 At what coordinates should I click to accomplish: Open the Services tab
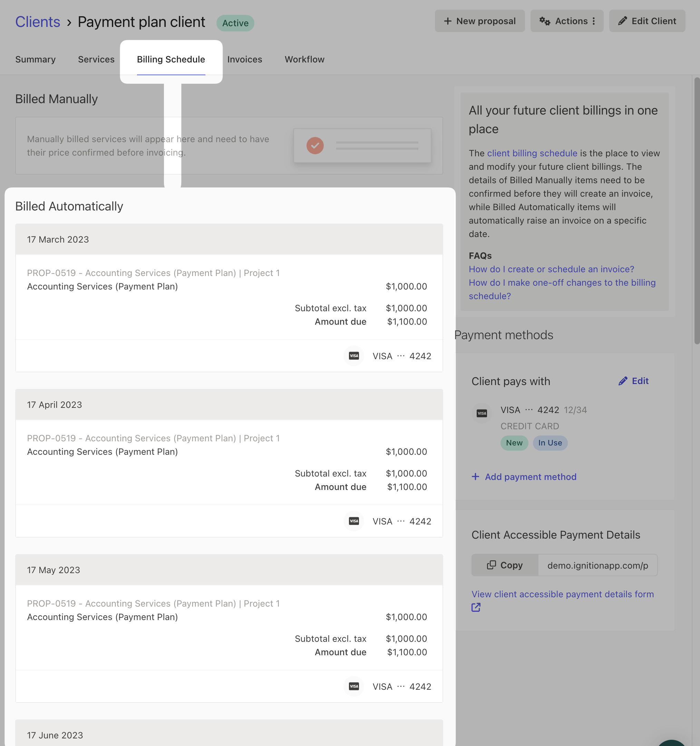pyautogui.click(x=96, y=59)
